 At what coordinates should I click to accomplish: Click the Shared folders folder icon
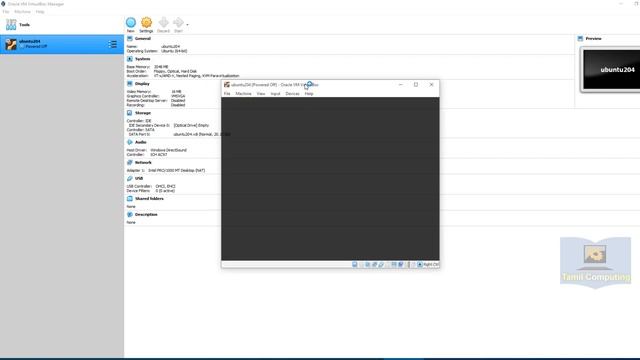pyautogui.click(x=129, y=198)
